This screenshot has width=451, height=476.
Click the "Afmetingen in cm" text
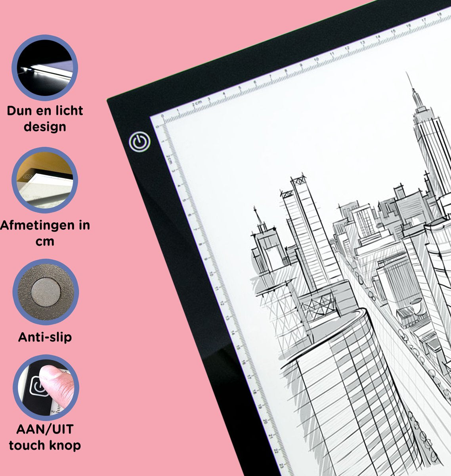[45, 233]
